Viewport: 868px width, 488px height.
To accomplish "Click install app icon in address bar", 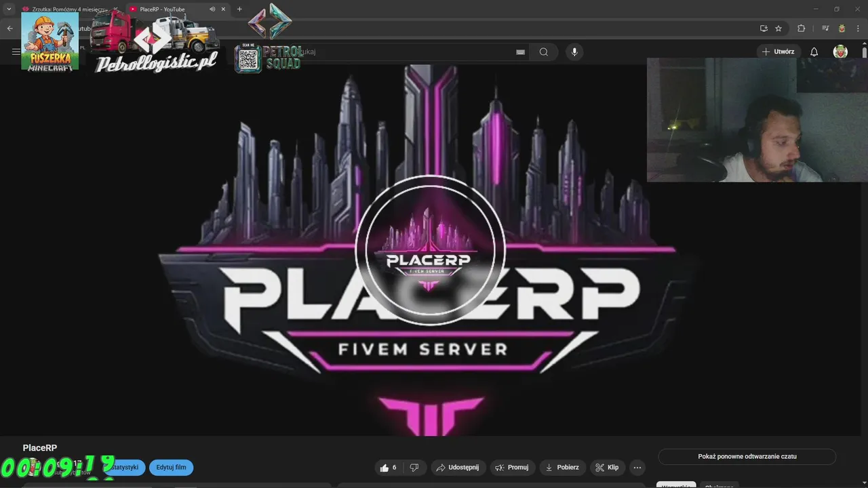I will [764, 28].
